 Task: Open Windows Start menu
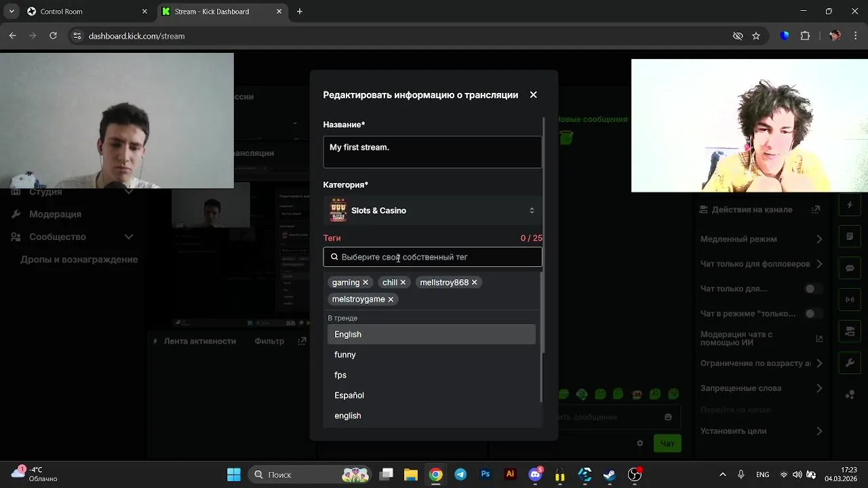[x=233, y=474]
